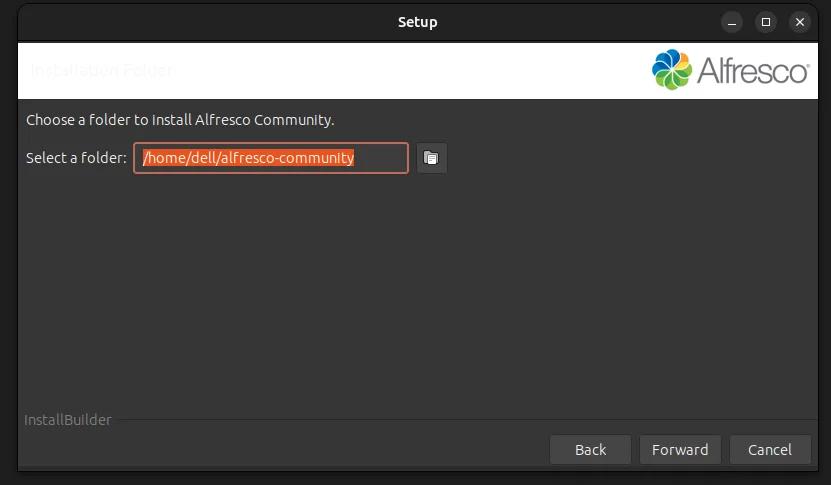831x485 pixels.
Task: Minimize the Setup window
Action: click(732, 22)
